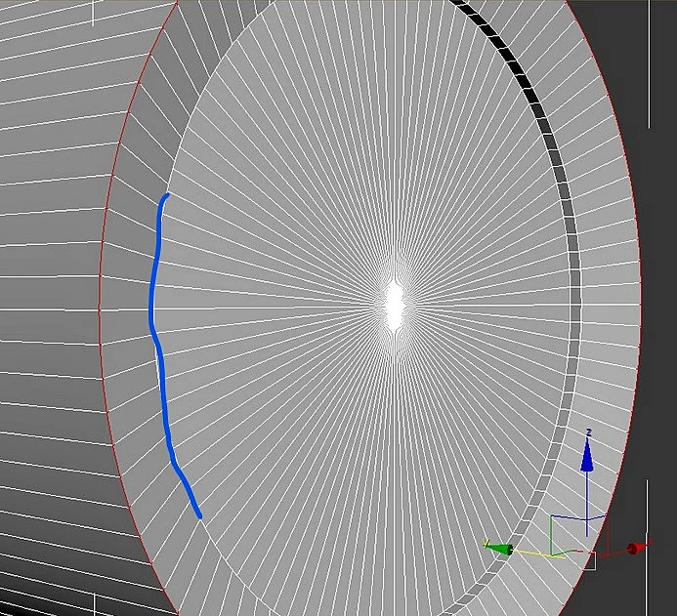Grab the green Y-axis gizmo arrow
Viewport: 677px width, 616px height.
(x=500, y=549)
